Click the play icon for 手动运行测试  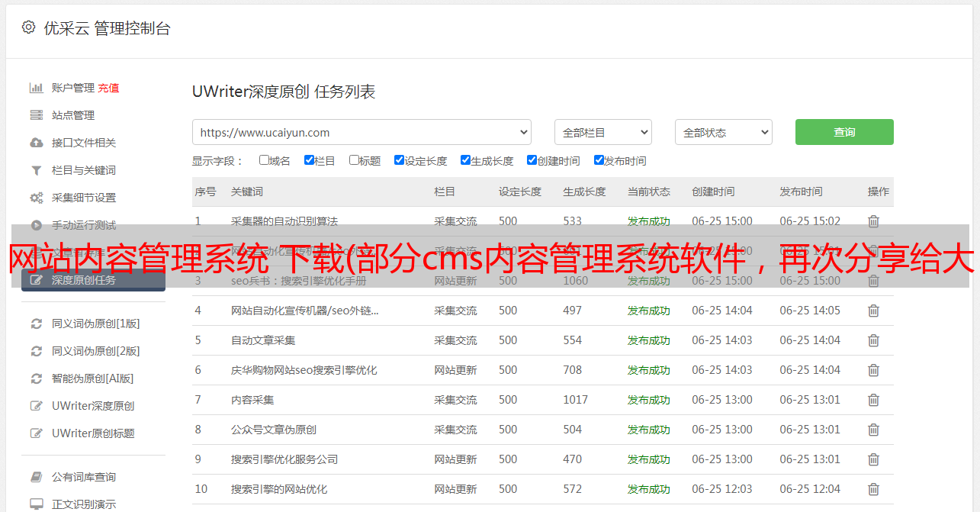pyautogui.click(x=36, y=225)
